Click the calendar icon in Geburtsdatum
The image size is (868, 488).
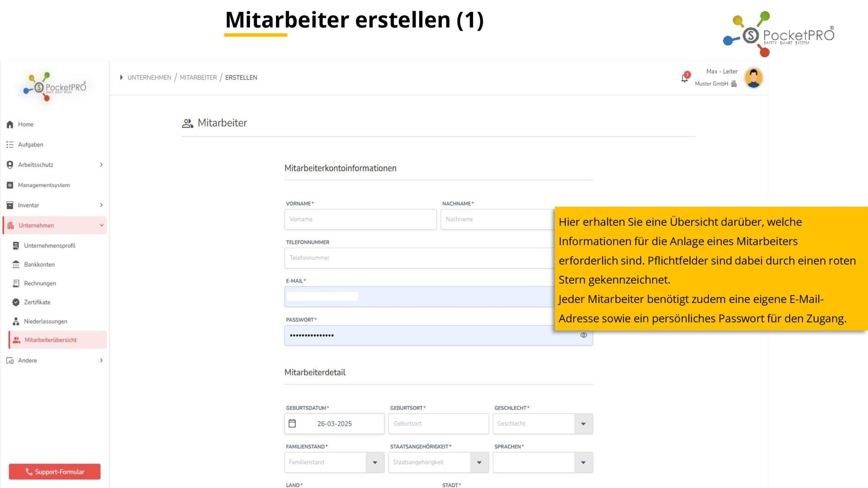coord(292,423)
